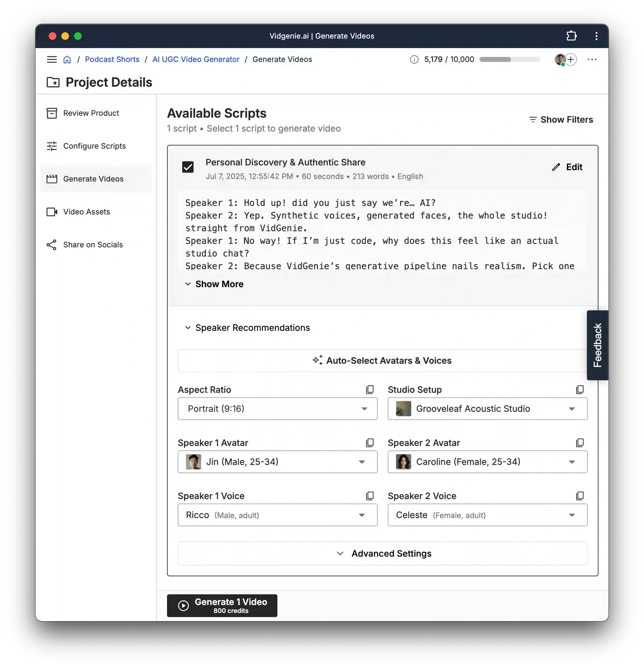Click the sparkle icon on Auto-Select
This screenshot has height=668, width=644.
pos(318,360)
